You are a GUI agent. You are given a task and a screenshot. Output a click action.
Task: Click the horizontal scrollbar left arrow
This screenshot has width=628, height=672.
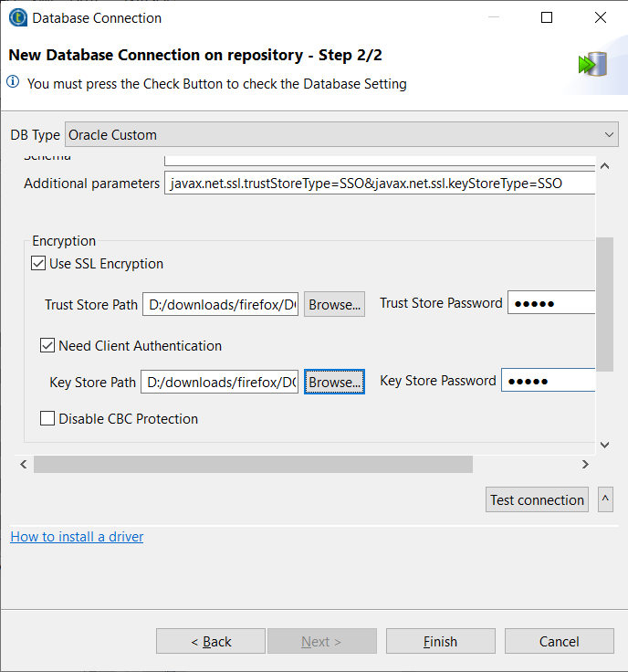[x=23, y=465]
